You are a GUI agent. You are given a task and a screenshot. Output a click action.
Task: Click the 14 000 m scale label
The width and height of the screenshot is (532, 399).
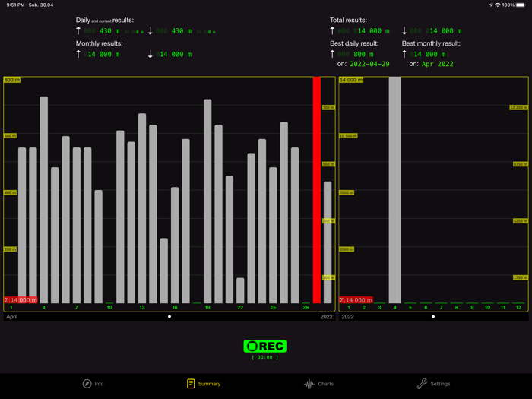click(351, 80)
